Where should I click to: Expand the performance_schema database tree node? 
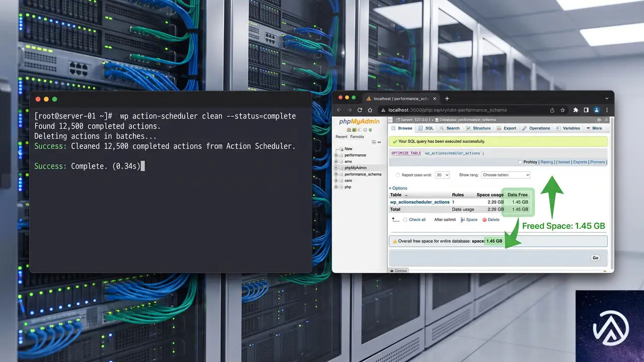(336, 174)
